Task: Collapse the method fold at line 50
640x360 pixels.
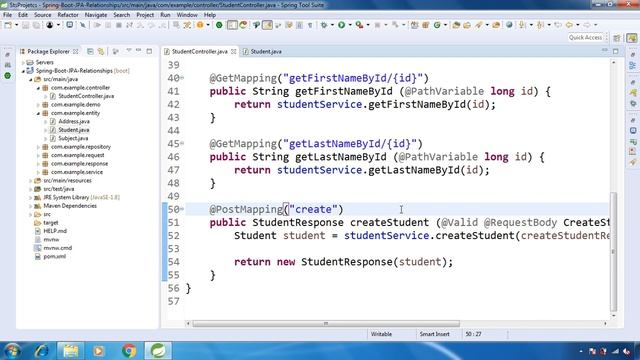Action: (182, 209)
